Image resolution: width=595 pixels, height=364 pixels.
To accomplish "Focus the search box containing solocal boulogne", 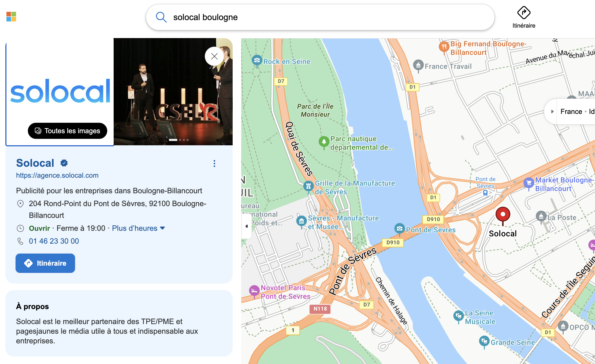I will [320, 17].
